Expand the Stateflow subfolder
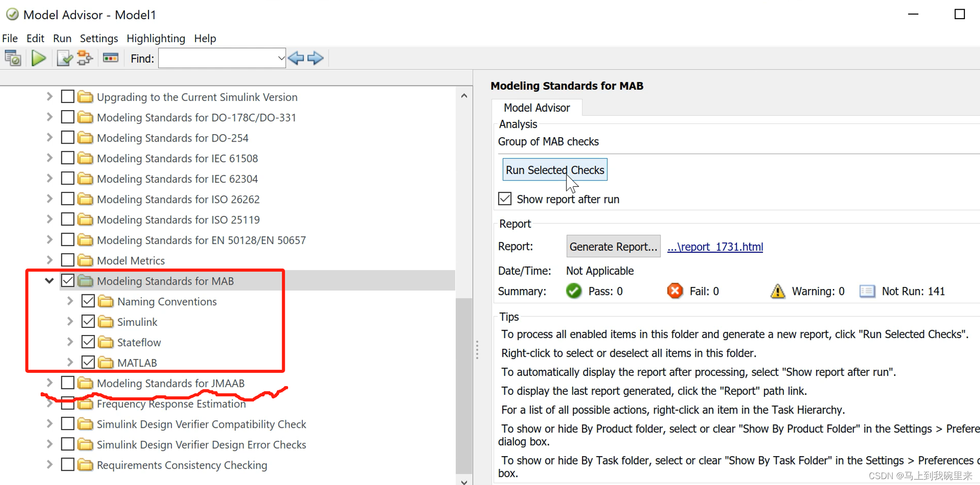The height and width of the screenshot is (485, 980). [x=70, y=342]
